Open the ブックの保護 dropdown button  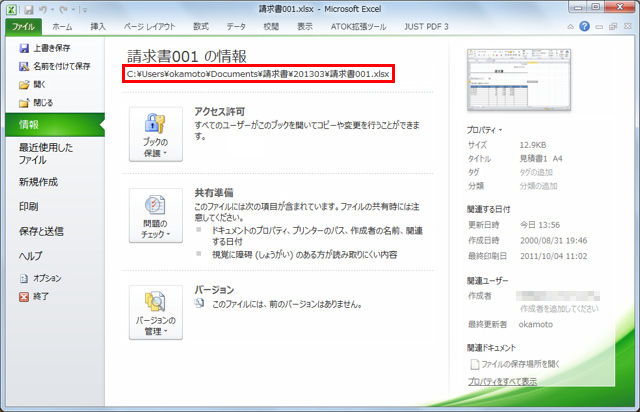[x=156, y=134]
